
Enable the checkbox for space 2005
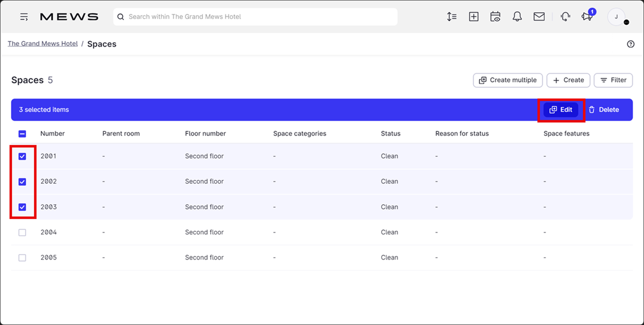(22, 257)
